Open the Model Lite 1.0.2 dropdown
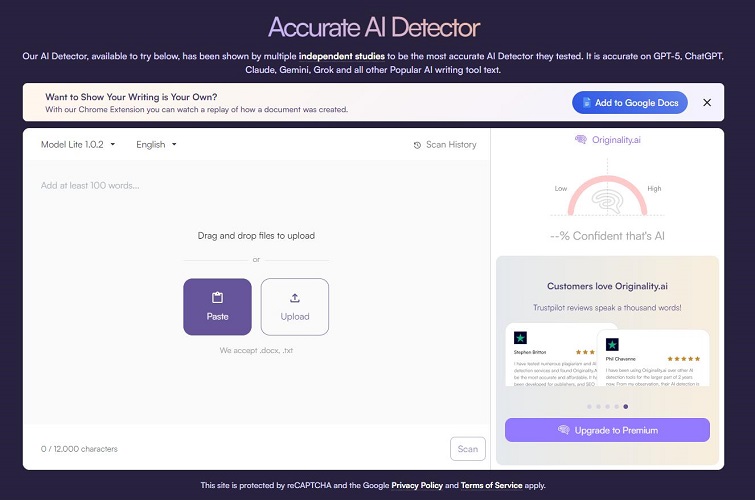The image size is (755, 500). pyautogui.click(x=78, y=145)
